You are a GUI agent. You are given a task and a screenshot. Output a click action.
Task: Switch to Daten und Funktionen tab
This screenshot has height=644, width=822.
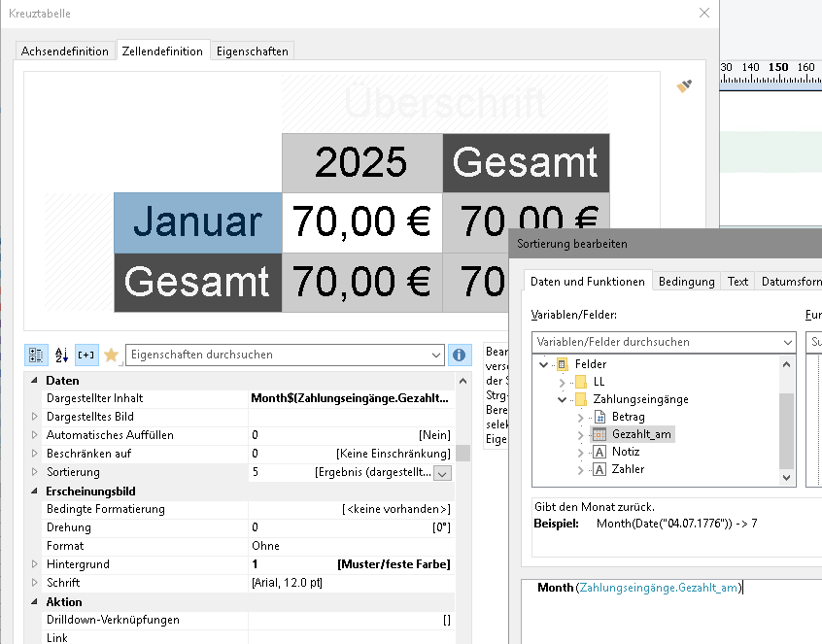(x=588, y=282)
